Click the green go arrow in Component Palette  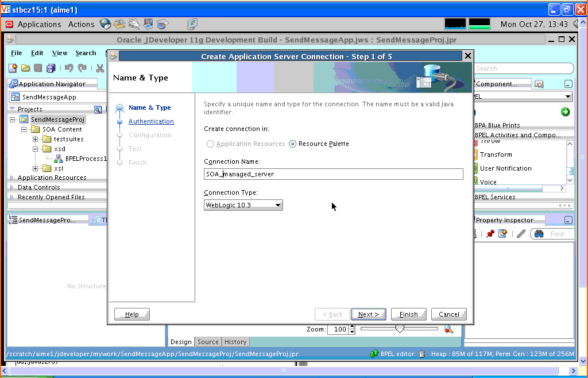(x=565, y=112)
